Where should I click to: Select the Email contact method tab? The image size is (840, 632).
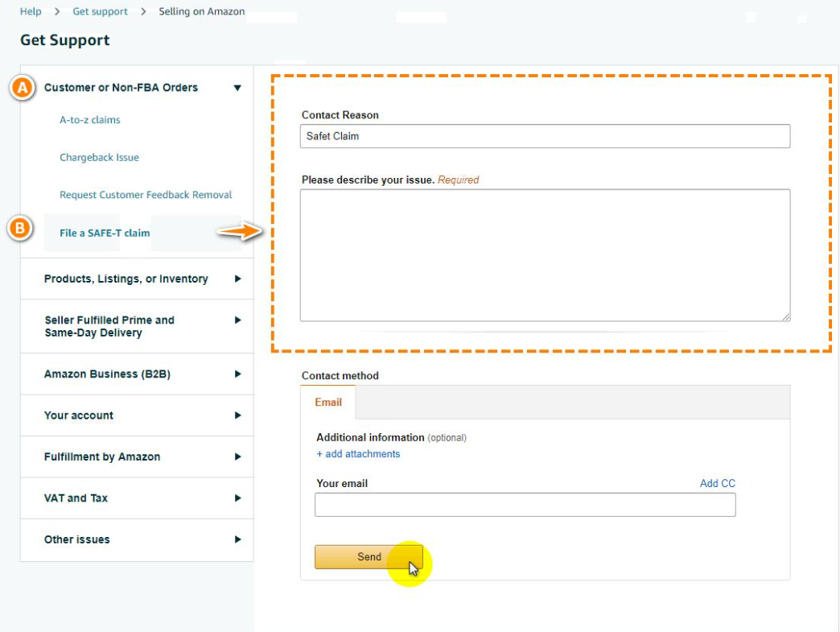[x=327, y=403]
